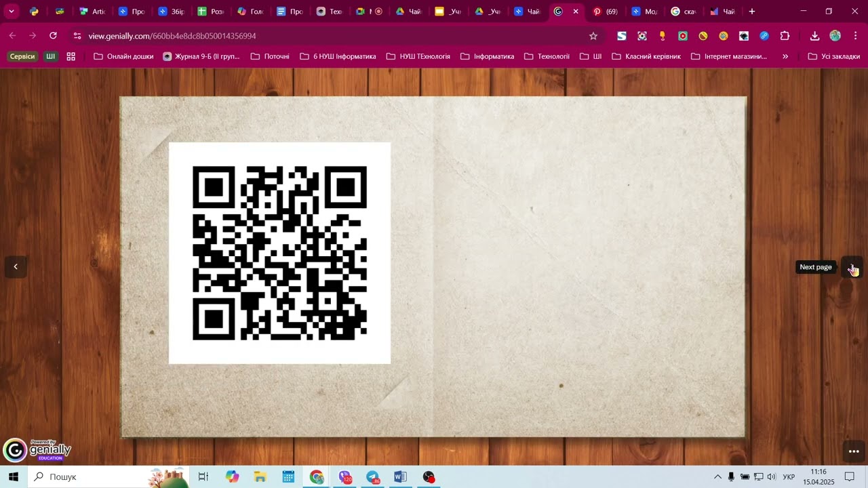
Task: Switch to the 'Artic' tab
Action: tap(92, 12)
